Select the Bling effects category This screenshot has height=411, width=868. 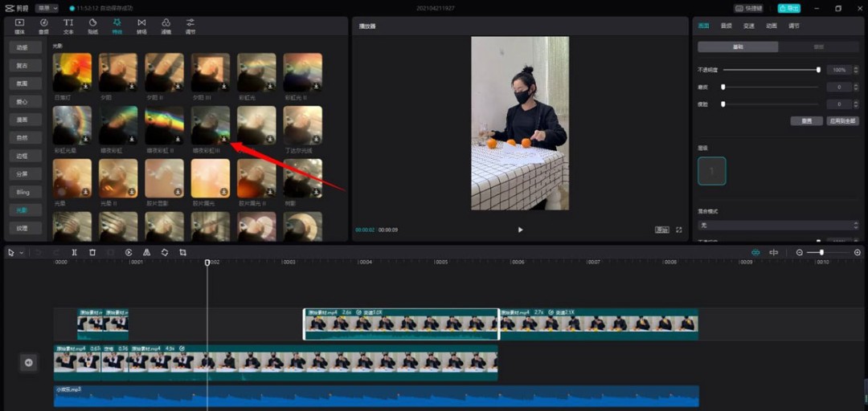(23, 192)
